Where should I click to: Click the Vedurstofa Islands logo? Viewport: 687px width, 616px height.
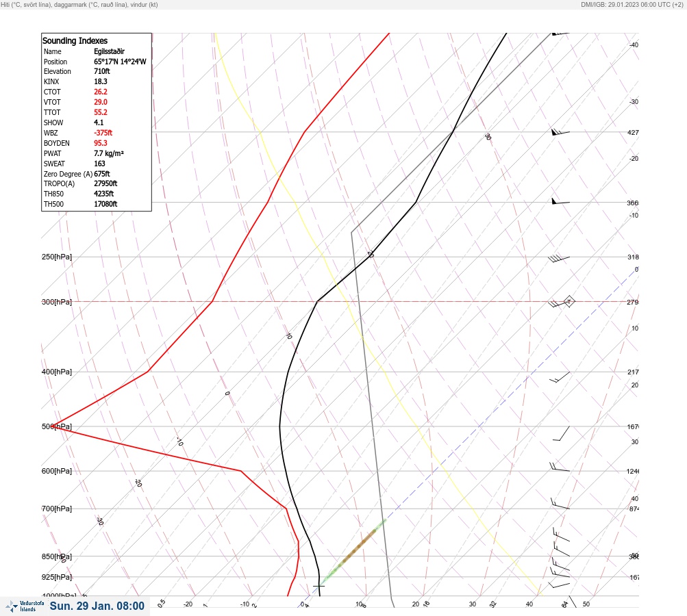point(25,606)
